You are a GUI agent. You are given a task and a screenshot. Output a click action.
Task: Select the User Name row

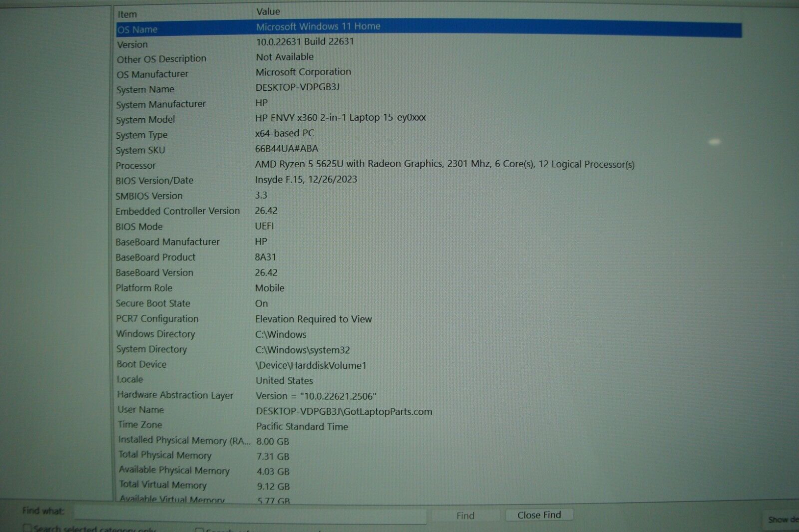pos(428,410)
